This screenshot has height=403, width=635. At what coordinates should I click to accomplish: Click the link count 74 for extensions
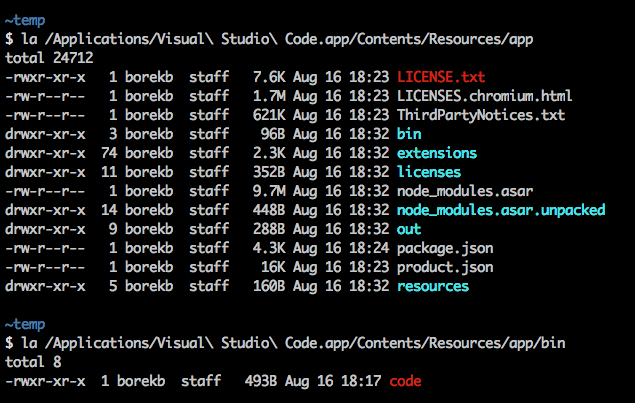pos(109,153)
